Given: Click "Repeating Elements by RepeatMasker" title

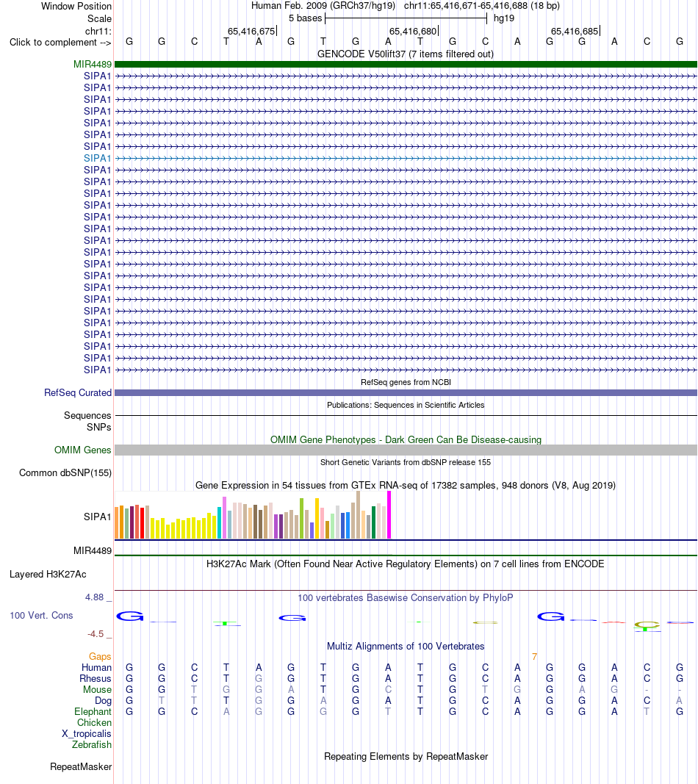Looking at the screenshot, I should pyautogui.click(x=406, y=757).
